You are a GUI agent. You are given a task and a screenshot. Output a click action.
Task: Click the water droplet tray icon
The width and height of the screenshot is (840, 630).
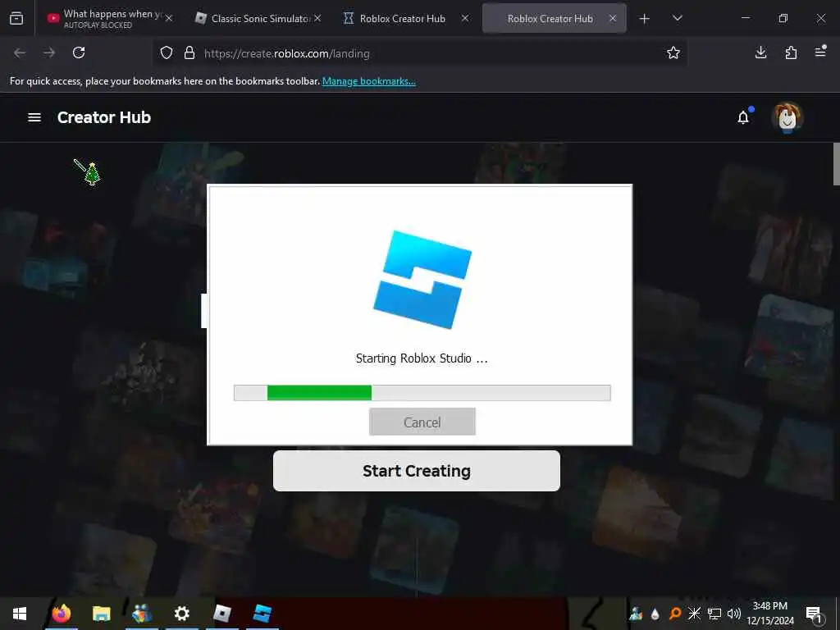click(x=655, y=614)
